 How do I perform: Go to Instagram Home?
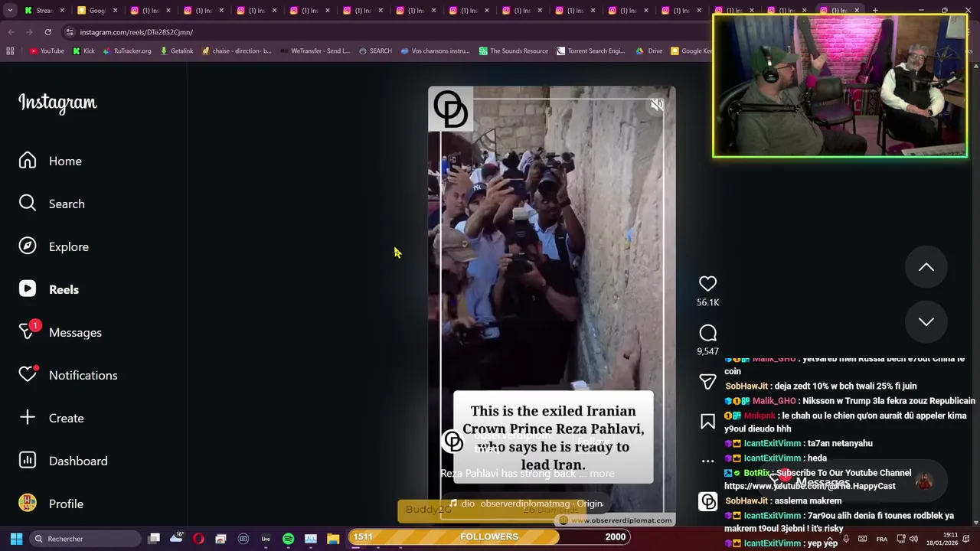coord(65,161)
